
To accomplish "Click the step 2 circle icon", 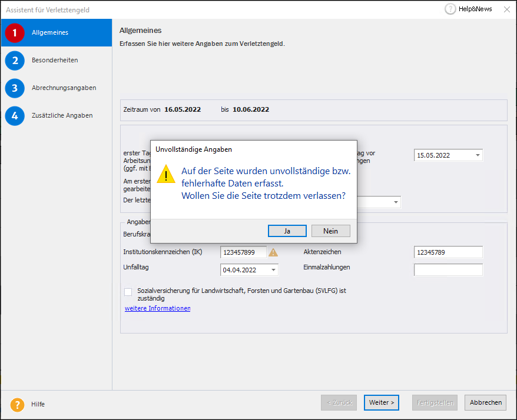I will 15,61.
